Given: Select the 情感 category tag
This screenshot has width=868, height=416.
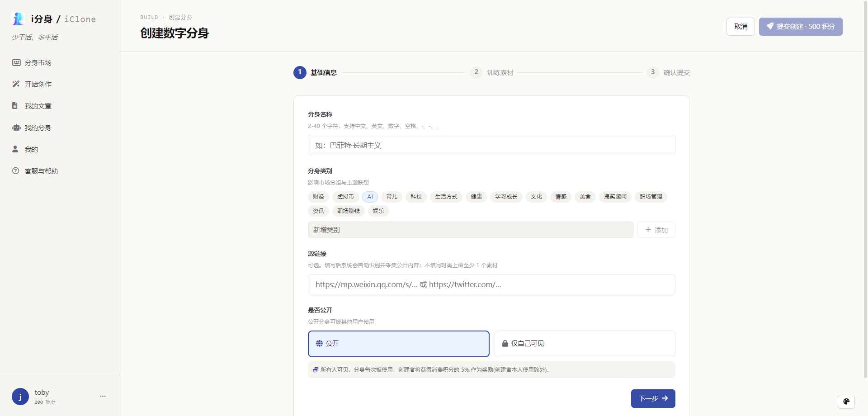Looking at the screenshot, I should point(561,197).
